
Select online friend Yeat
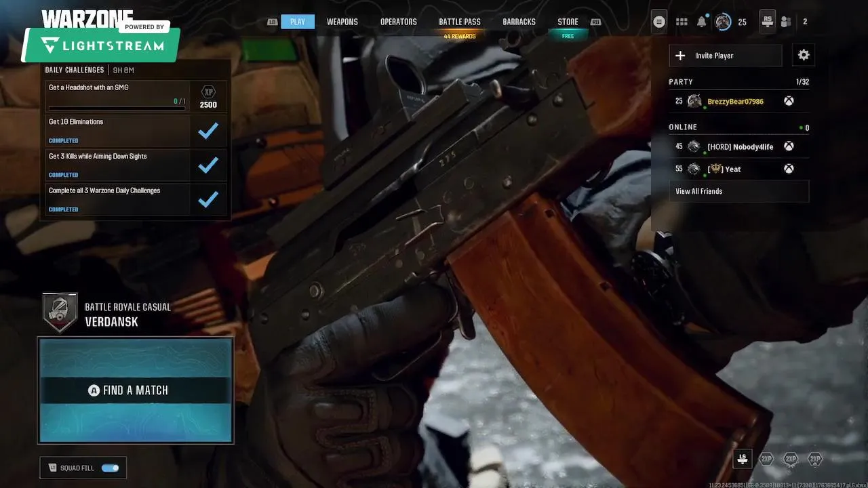pyautogui.click(x=739, y=169)
